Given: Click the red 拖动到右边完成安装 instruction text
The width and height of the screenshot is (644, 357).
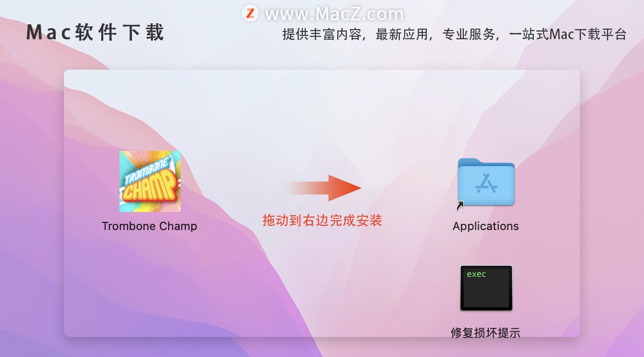Looking at the screenshot, I should pyautogui.click(x=322, y=220).
